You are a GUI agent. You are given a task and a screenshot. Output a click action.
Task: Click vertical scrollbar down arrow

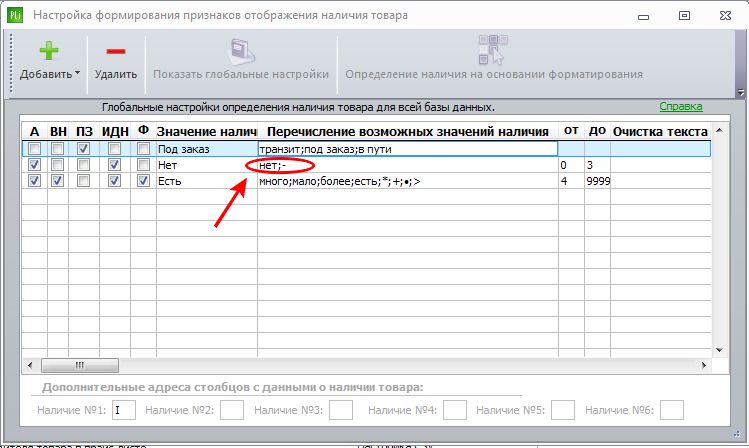tap(719, 350)
